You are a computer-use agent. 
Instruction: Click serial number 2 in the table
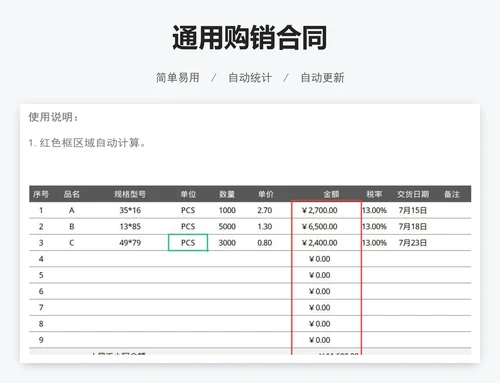click(41, 227)
